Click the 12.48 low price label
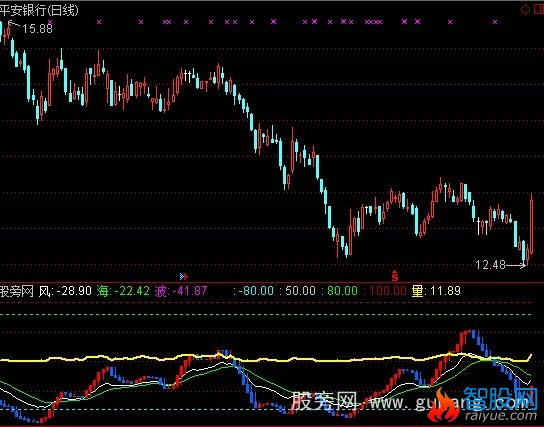544x427 pixels. [490, 265]
